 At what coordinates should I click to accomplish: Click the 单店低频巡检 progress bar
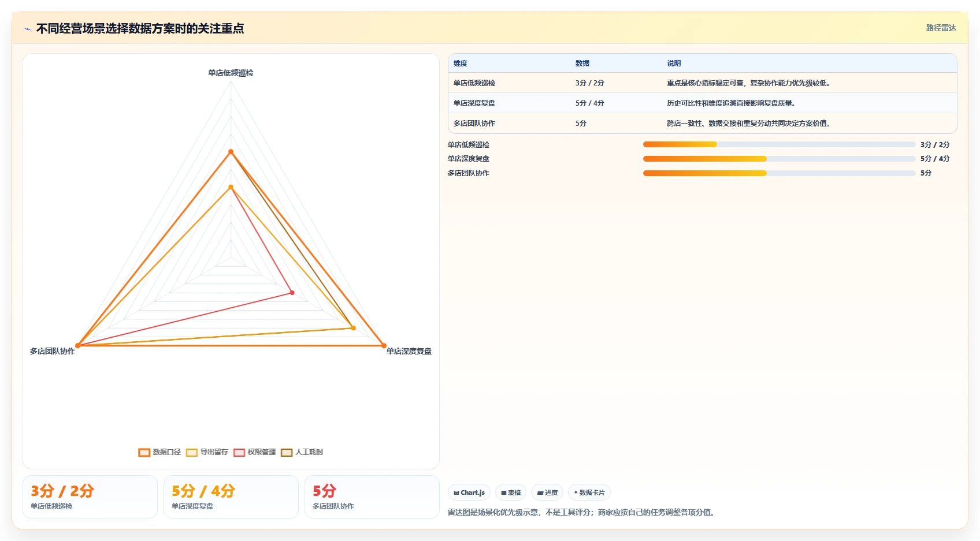pos(779,144)
